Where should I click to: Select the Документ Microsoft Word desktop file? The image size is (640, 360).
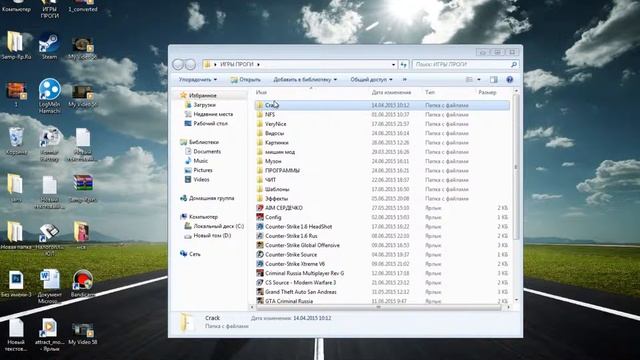(x=49, y=286)
